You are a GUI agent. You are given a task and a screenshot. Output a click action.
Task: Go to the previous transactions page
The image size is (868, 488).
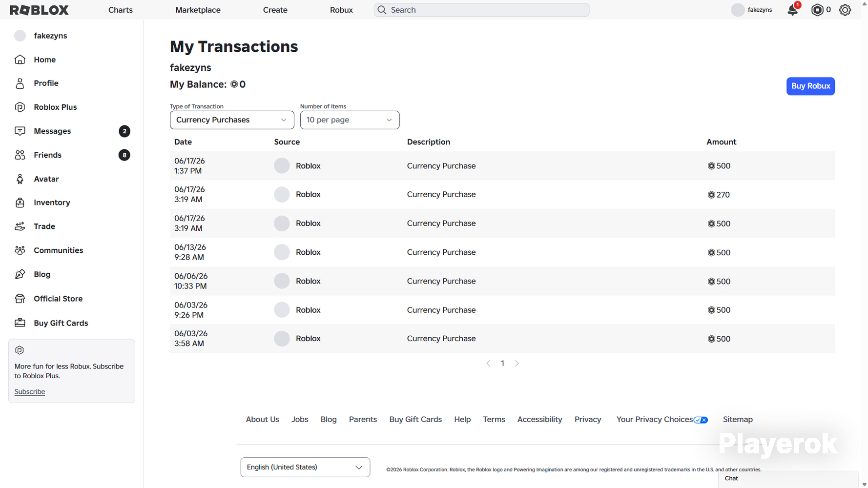point(488,364)
